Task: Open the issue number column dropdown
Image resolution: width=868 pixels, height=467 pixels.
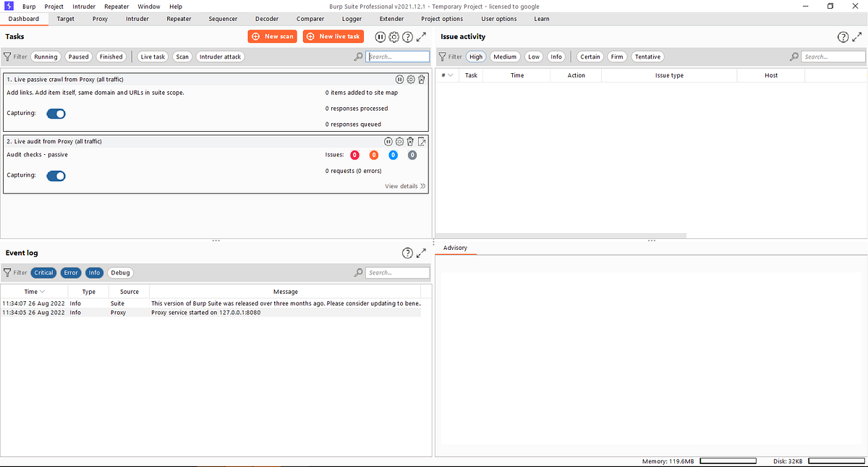Action: pos(449,75)
